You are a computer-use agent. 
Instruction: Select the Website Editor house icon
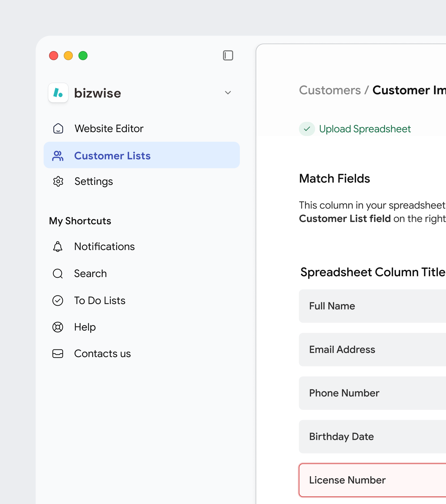pos(58,128)
